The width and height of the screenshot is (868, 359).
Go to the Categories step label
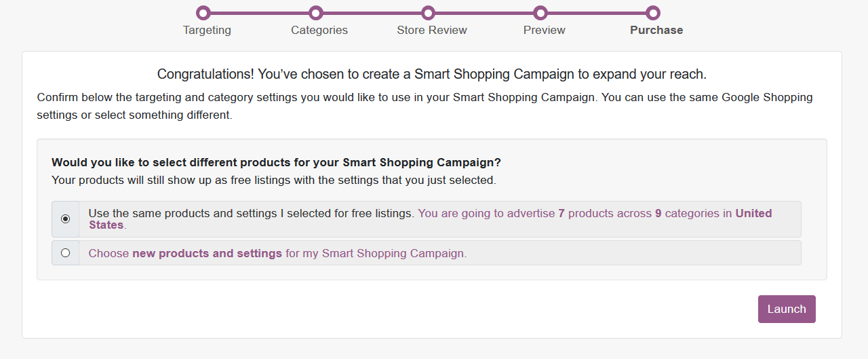(319, 31)
